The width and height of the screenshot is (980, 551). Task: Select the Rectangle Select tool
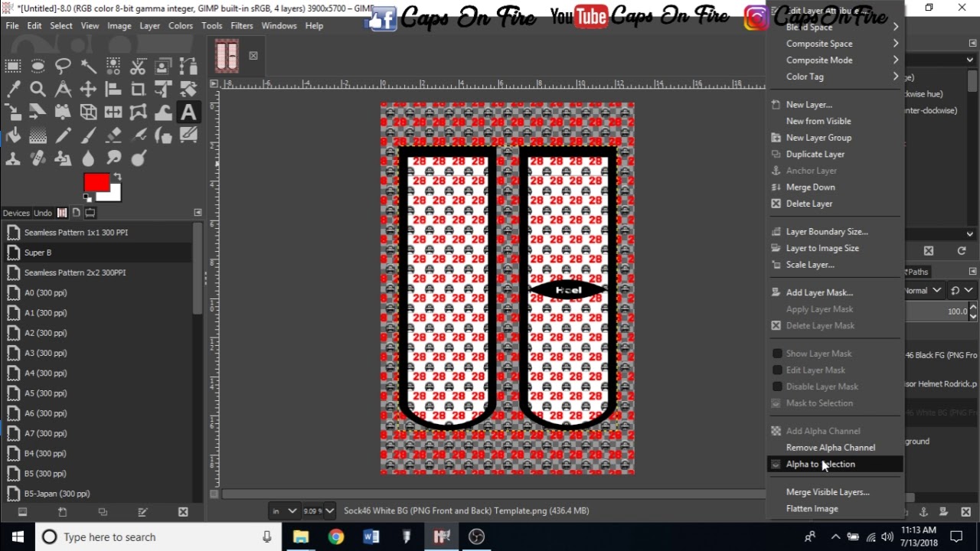[13, 66]
